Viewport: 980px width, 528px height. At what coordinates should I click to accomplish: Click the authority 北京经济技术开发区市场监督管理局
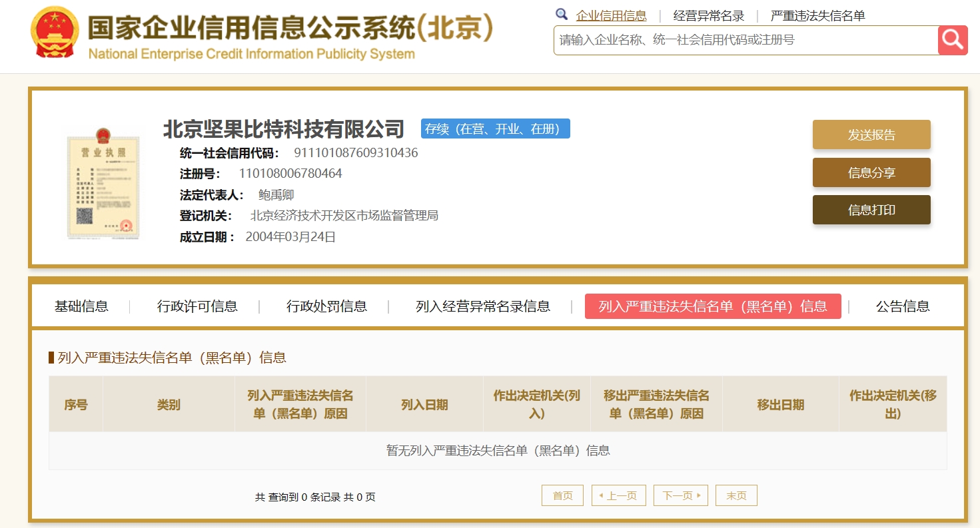click(x=344, y=216)
